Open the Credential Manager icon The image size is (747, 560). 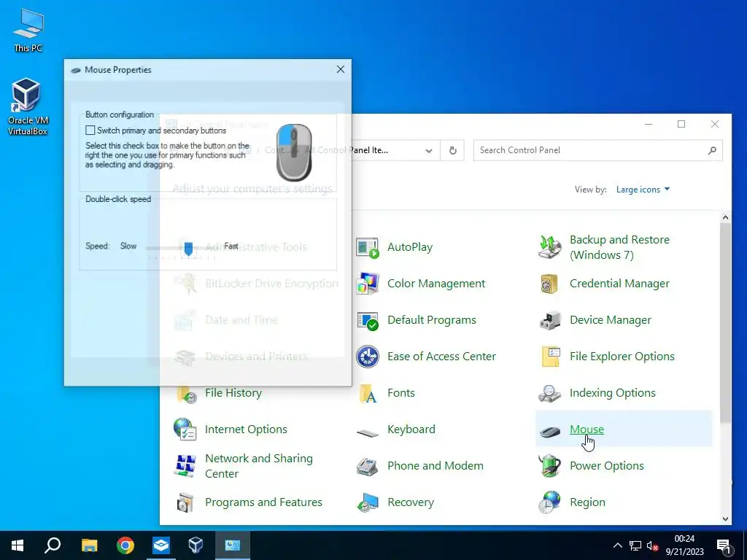pos(550,284)
